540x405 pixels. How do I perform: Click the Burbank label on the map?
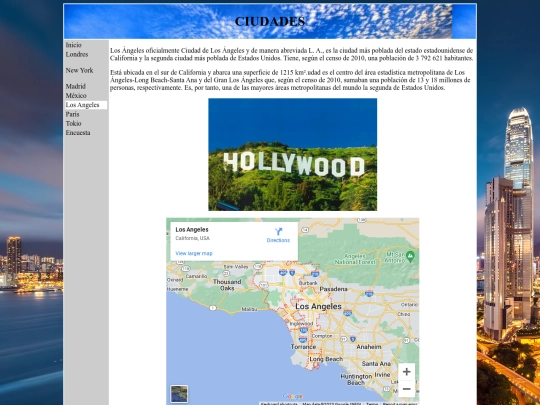coord(308,283)
